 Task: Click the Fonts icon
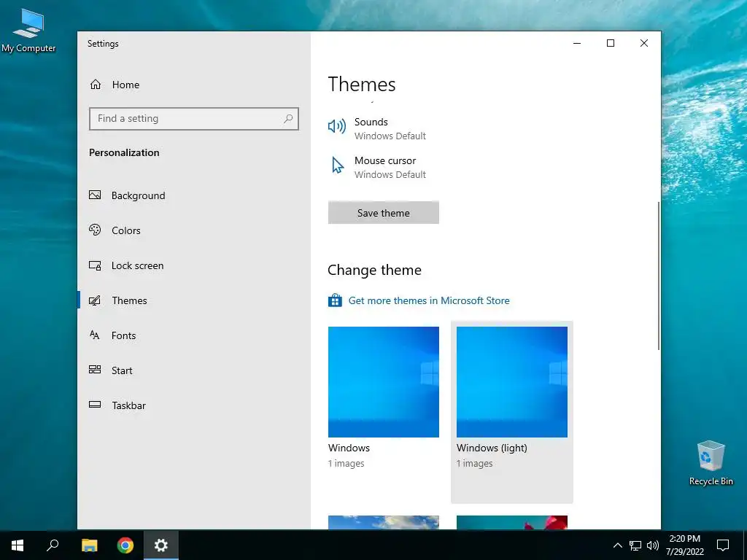click(95, 335)
